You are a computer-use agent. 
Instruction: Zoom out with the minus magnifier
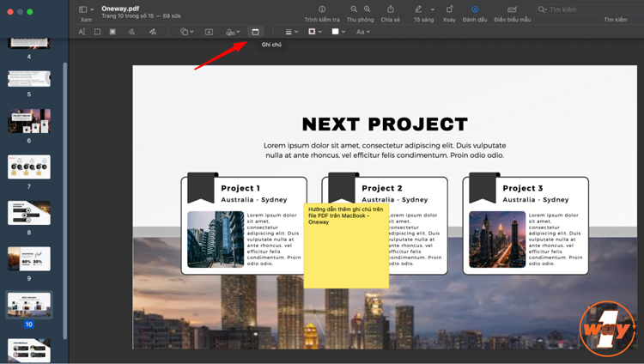coord(354,9)
